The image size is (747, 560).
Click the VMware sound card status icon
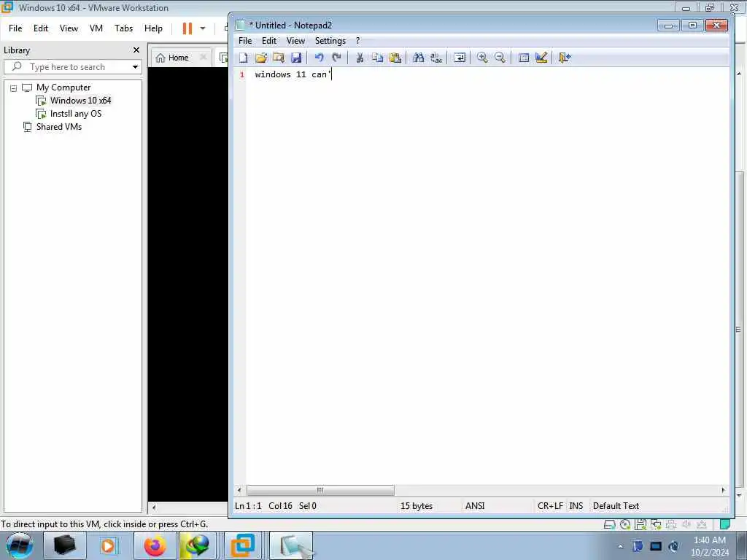(x=686, y=524)
